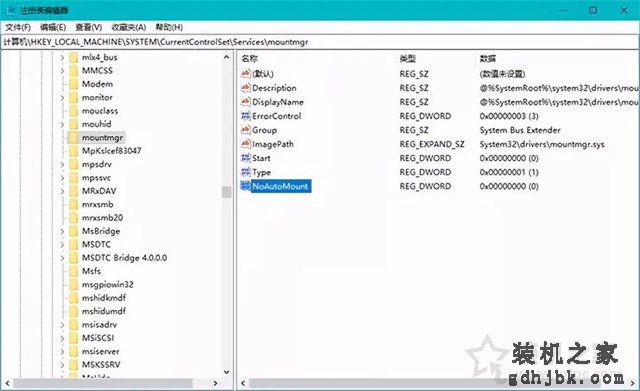The height and width of the screenshot is (391, 640).
Task: Click the DisplayName value string icon
Action: tap(246, 102)
